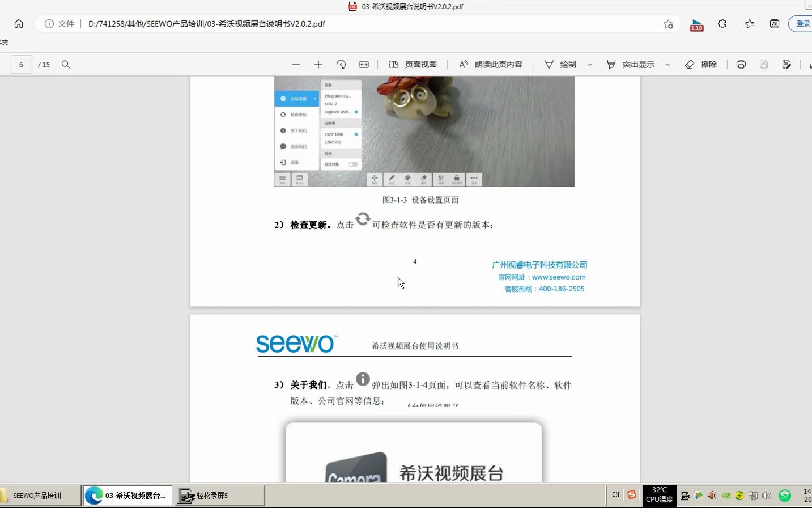Click the 图3-1-3 设备设置页面 caption
Viewport: 812px width, 508px height.
click(420, 200)
